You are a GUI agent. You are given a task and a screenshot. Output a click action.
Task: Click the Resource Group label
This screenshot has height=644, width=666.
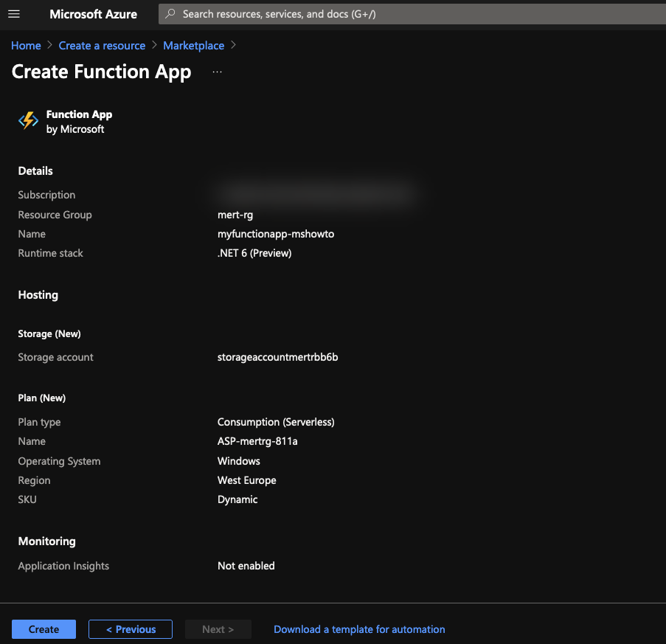pos(55,215)
